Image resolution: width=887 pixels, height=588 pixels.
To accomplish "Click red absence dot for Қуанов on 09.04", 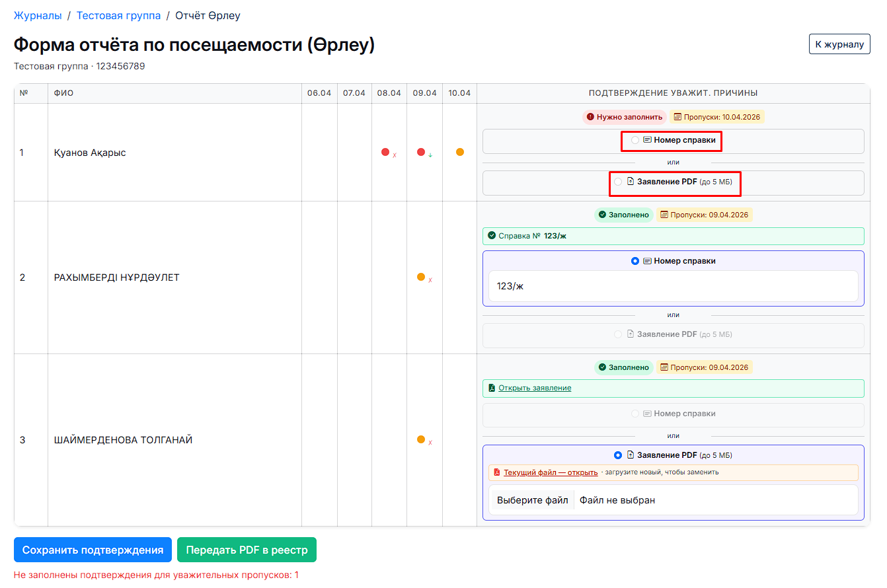I will pos(421,152).
